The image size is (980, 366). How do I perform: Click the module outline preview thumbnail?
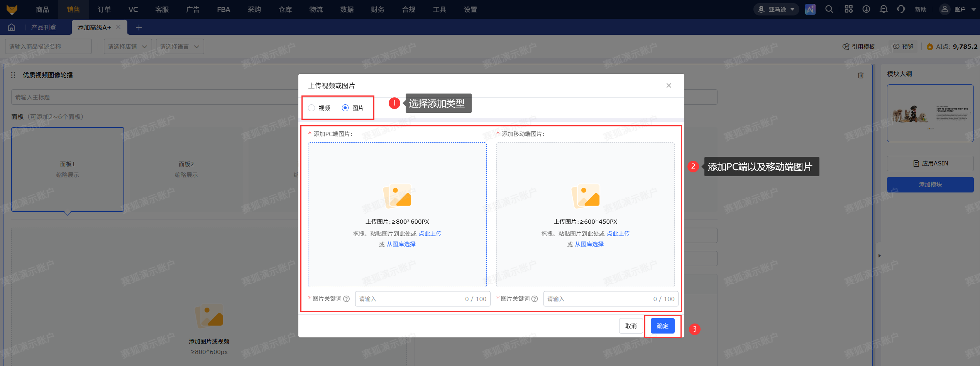pyautogui.click(x=930, y=113)
